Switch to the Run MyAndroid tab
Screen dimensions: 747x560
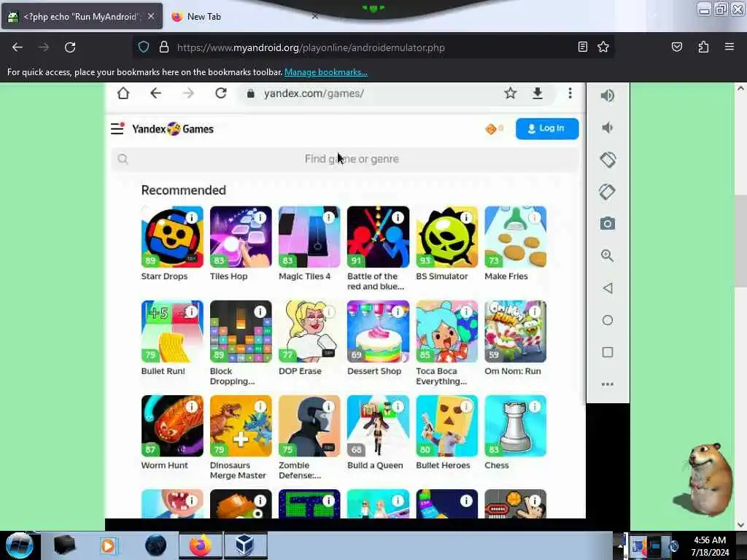(x=82, y=17)
